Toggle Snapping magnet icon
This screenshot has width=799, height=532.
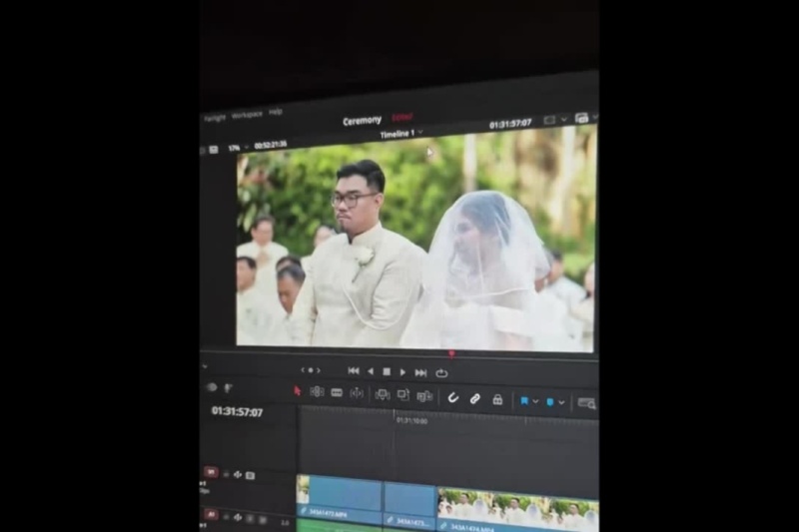click(452, 397)
